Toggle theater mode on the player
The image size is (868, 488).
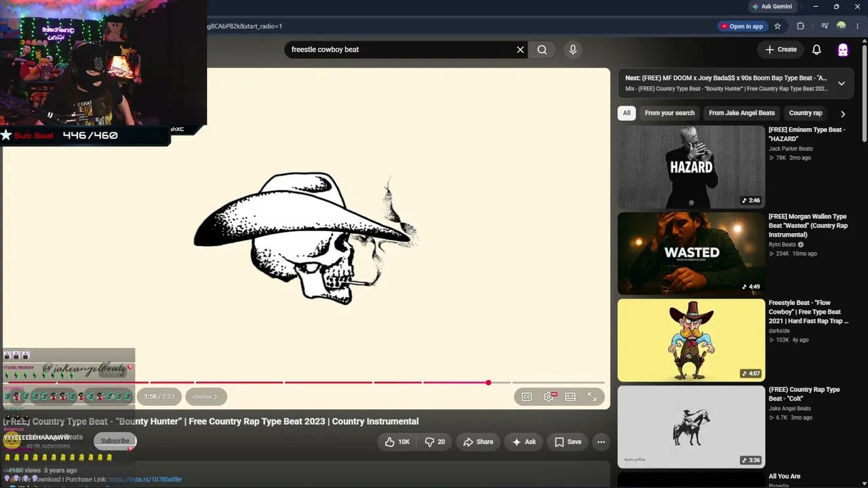coord(570,396)
